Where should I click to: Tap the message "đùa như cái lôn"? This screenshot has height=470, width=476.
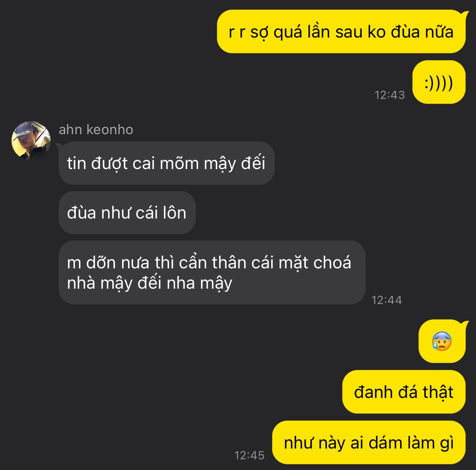127,213
